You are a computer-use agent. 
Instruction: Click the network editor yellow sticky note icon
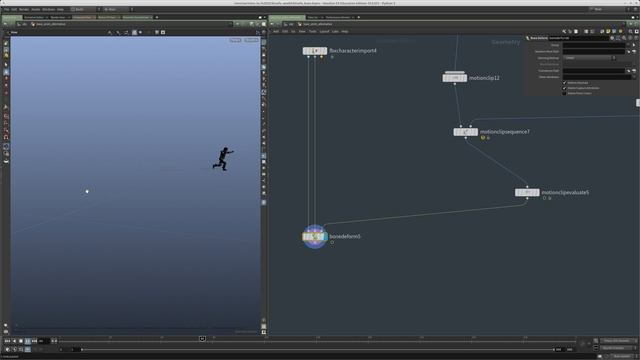[x=608, y=31]
